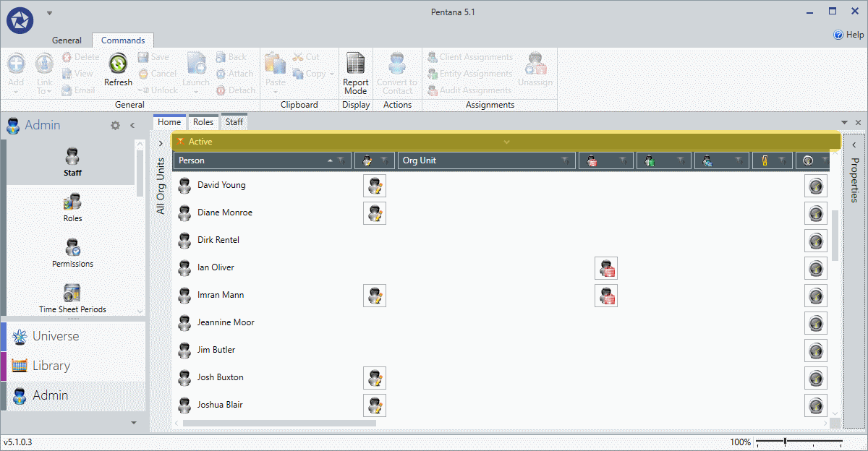
Task: Open filter on the red user column
Action: pos(623,160)
